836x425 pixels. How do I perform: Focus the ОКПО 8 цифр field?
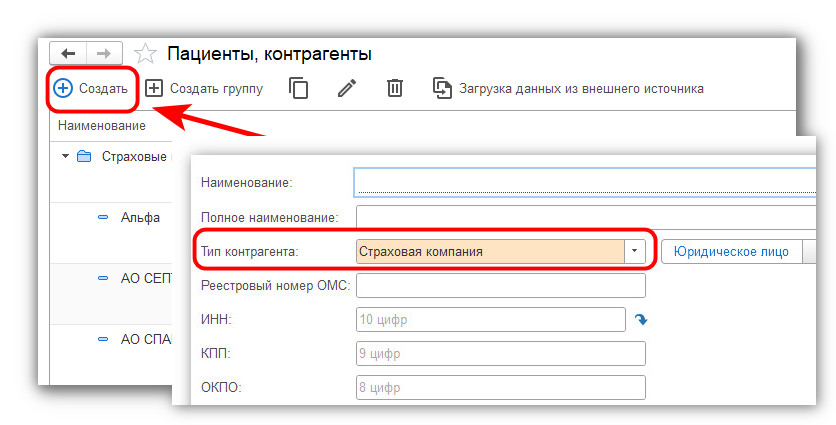[501, 388]
